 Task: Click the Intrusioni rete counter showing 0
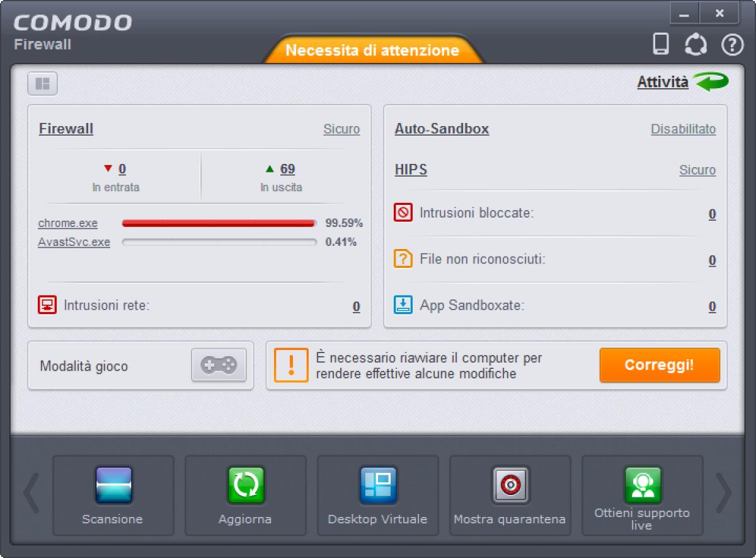(356, 306)
